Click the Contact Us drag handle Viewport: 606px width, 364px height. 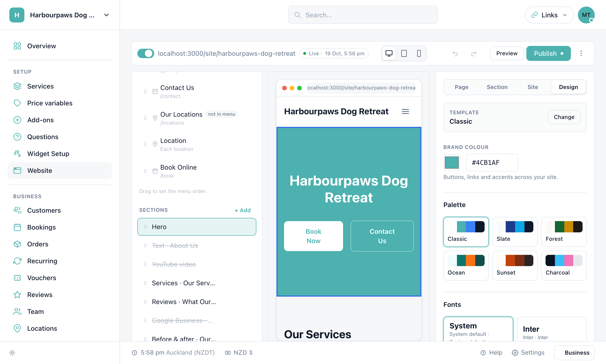[x=145, y=92]
